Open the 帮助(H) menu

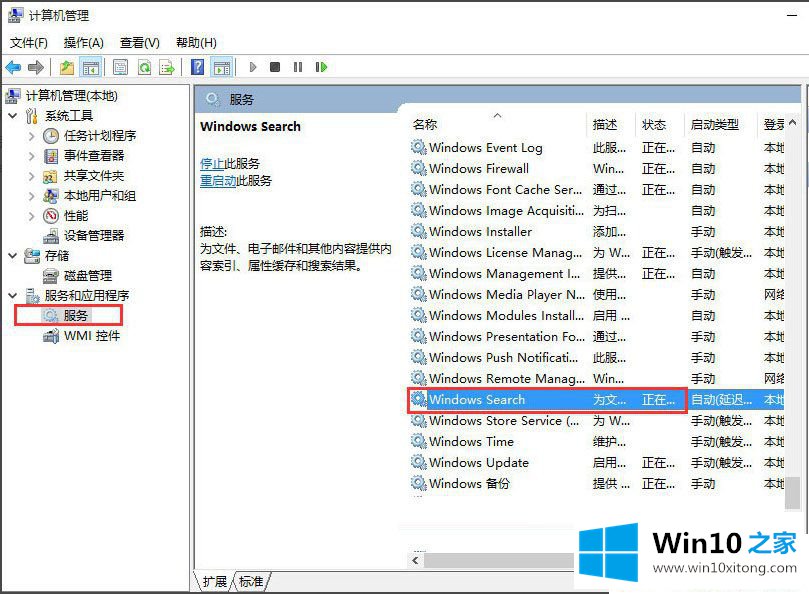pyautogui.click(x=196, y=43)
